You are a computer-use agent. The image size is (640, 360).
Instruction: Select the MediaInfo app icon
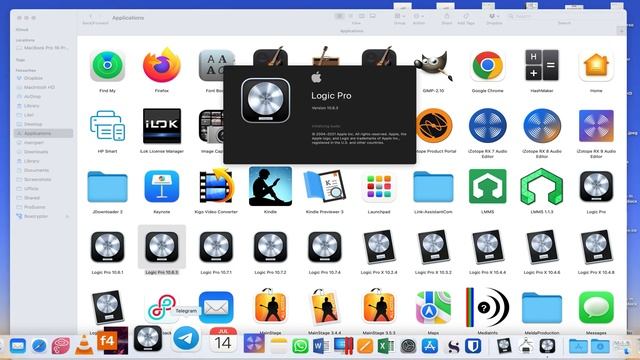click(x=487, y=307)
